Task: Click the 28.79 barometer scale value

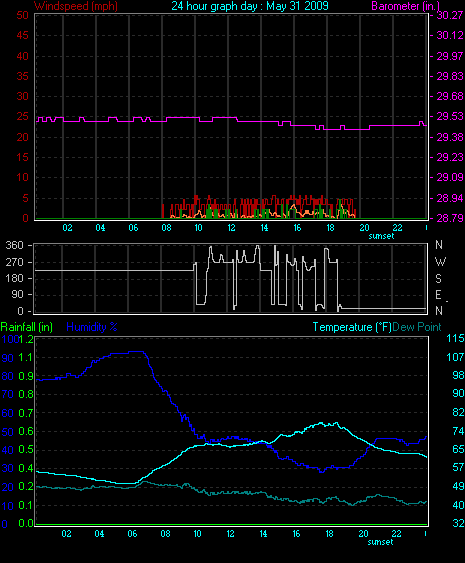Action: pos(450,218)
